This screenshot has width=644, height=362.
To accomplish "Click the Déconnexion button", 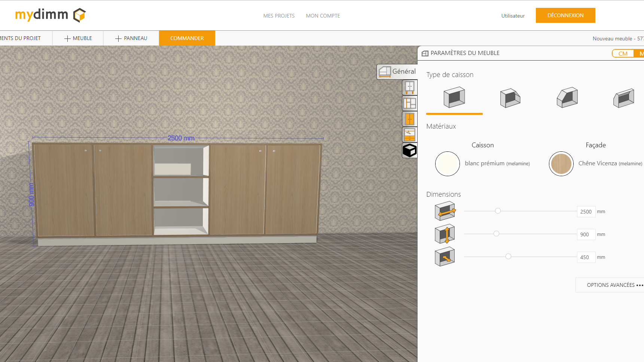I will click(565, 15).
